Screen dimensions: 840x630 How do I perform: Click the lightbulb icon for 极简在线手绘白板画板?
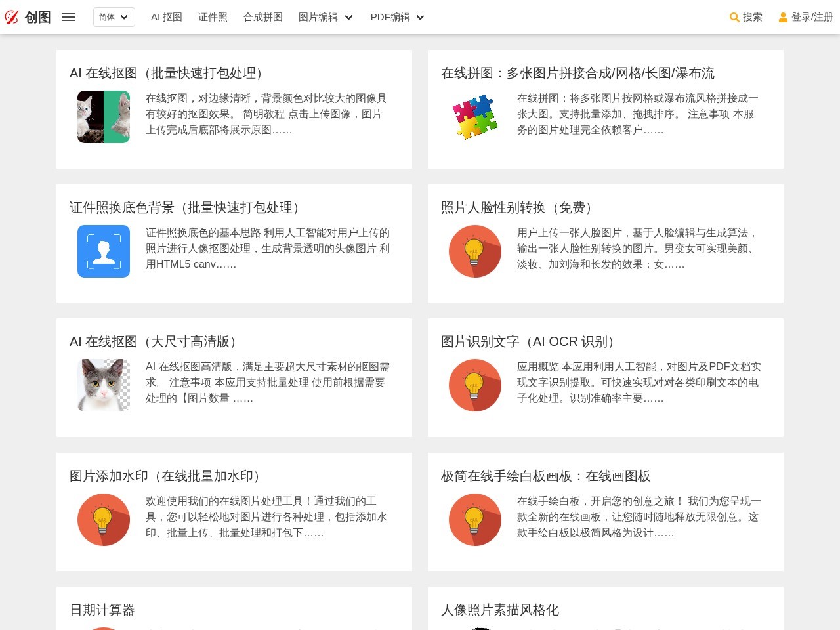[x=474, y=520]
